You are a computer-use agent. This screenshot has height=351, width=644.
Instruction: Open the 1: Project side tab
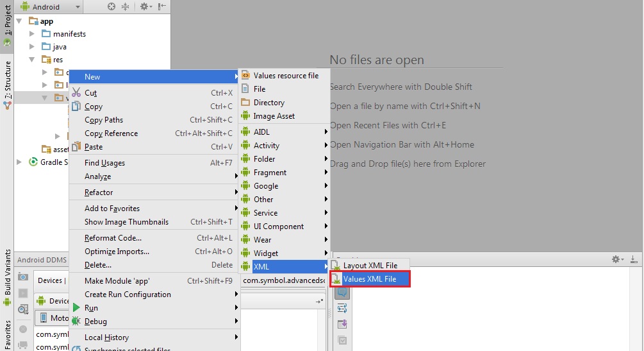pos(7,26)
